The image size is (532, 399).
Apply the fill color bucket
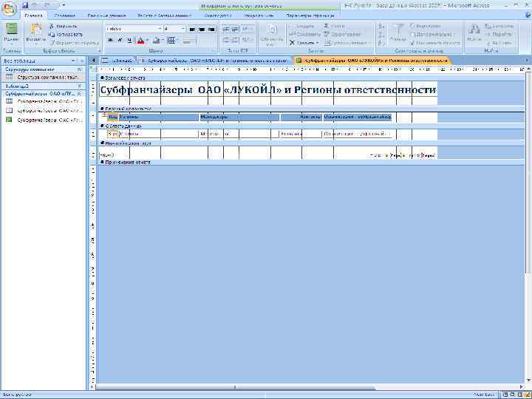(156, 41)
